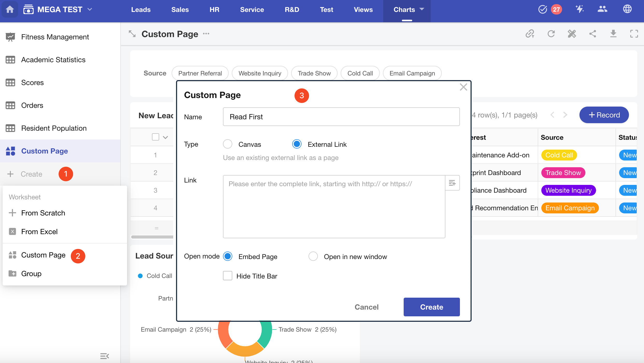The width and height of the screenshot is (644, 363).
Task: Click the refresh icon in page toolbar
Action: tap(551, 34)
